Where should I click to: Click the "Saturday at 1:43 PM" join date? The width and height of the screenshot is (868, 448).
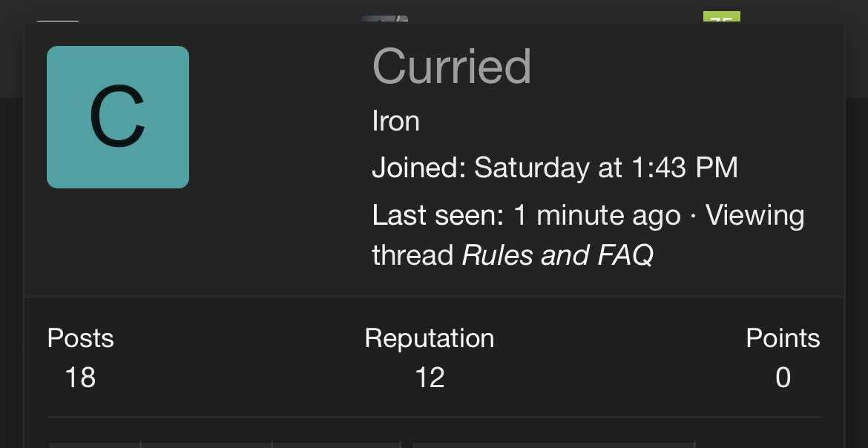(606, 168)
